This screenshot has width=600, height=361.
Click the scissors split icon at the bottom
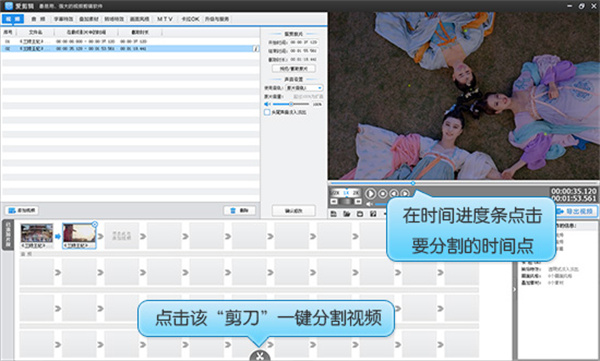coord(260,356)
